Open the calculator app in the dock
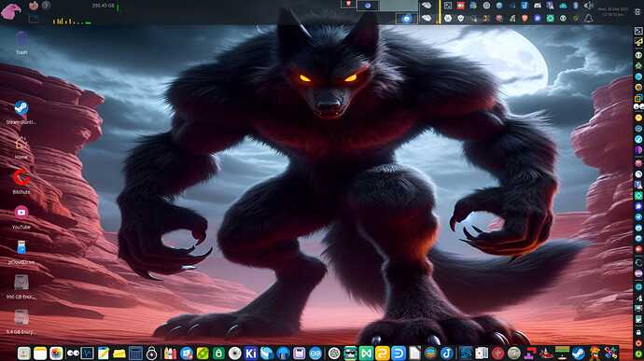 [135, 353]
